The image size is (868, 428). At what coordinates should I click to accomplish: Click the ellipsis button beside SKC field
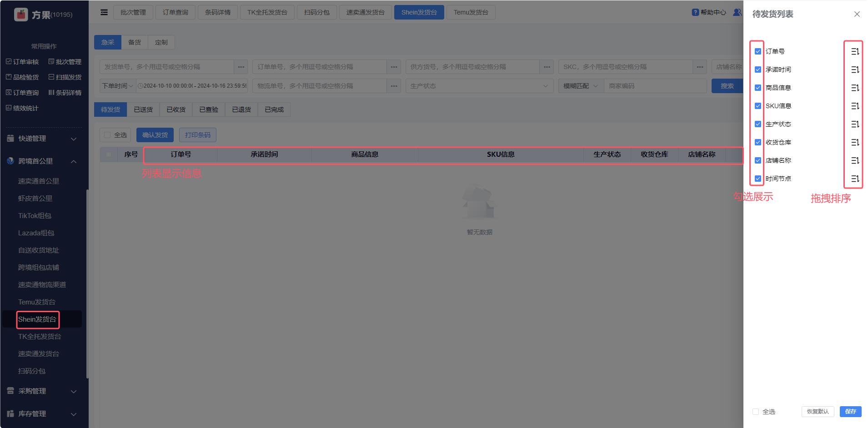(x=700, y=67)
